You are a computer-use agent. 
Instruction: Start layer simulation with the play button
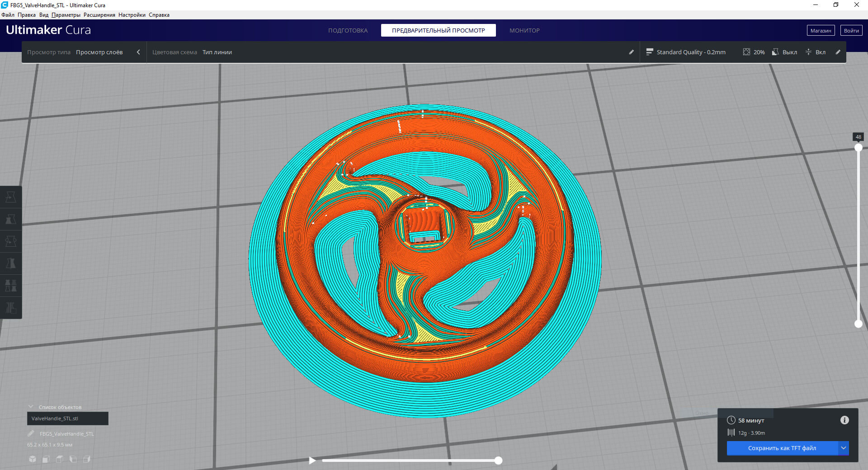pos(312,461)
